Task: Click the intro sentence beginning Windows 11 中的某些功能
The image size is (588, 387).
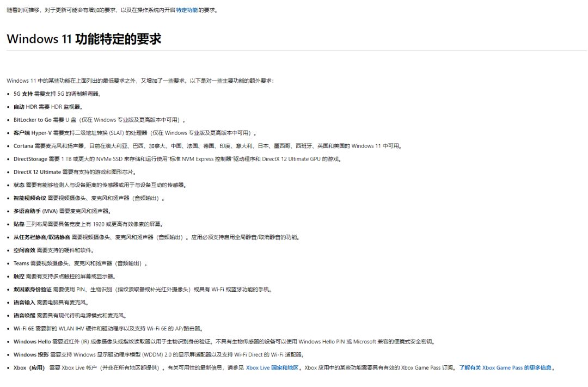Action: pos(140,81)
